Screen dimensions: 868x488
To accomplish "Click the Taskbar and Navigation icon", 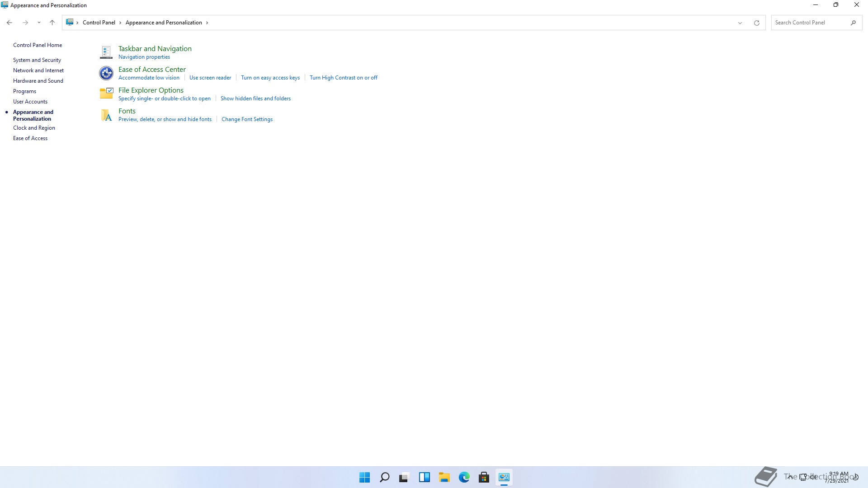I will click(x=106, y=52).
